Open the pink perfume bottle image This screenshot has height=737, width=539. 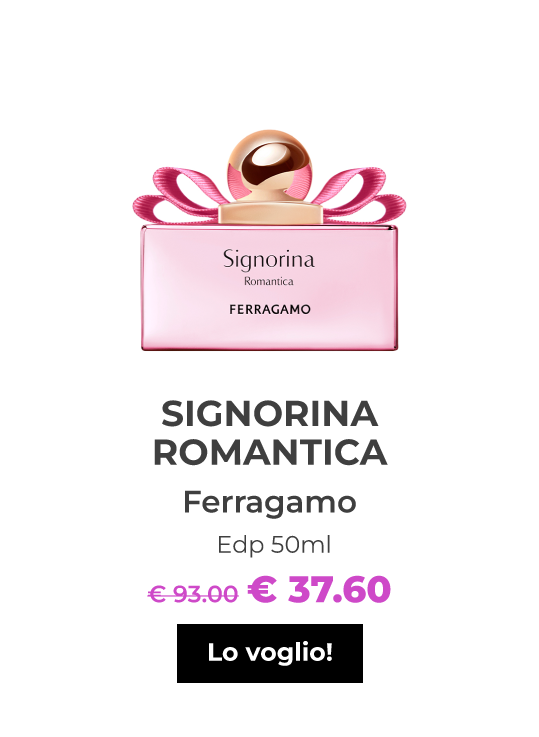point(269,240)
